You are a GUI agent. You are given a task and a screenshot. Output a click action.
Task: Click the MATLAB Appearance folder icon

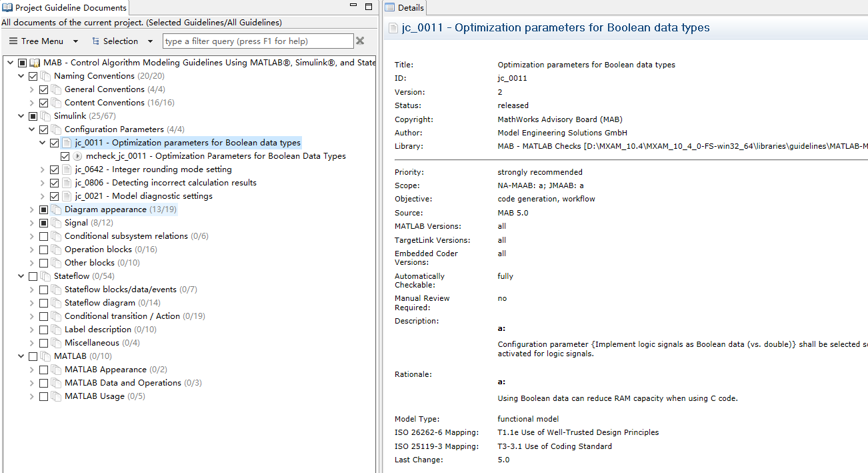point(56,370)
